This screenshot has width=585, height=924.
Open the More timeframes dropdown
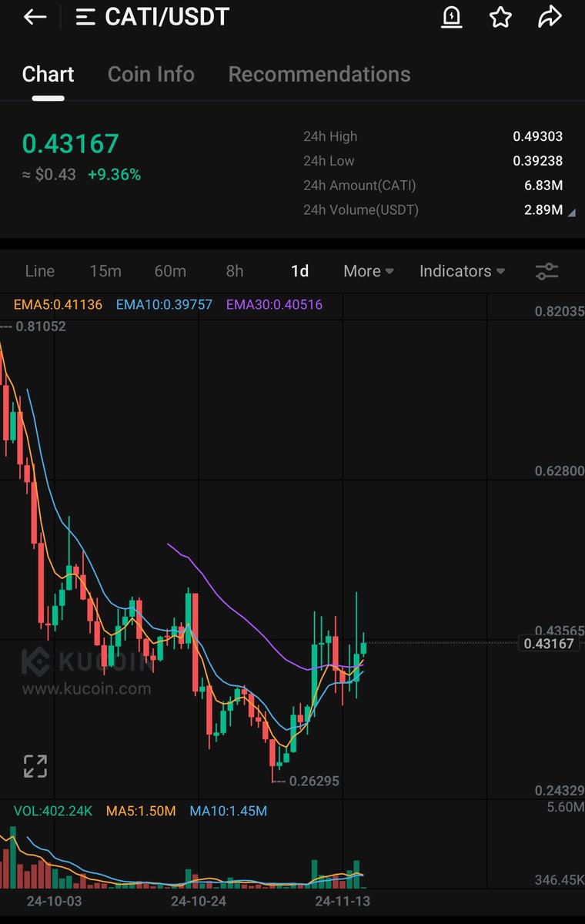pos(369,271)
